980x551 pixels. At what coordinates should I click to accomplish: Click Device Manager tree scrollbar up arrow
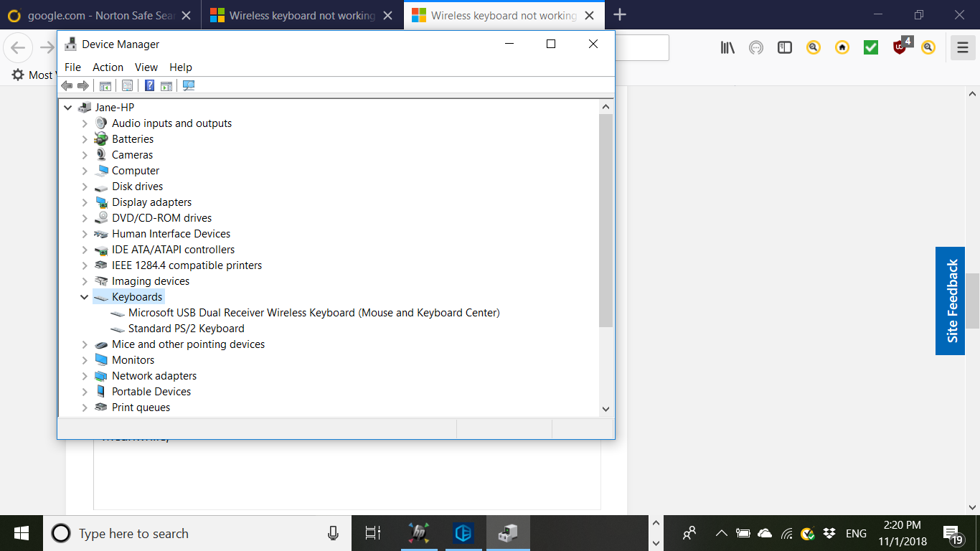click(x=606, y=107)
